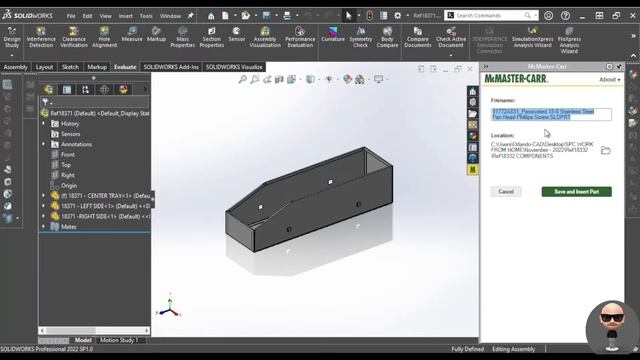Switch to the Motion Study 1 tab
The image size is (640, 360).
[x=119, y=340]
